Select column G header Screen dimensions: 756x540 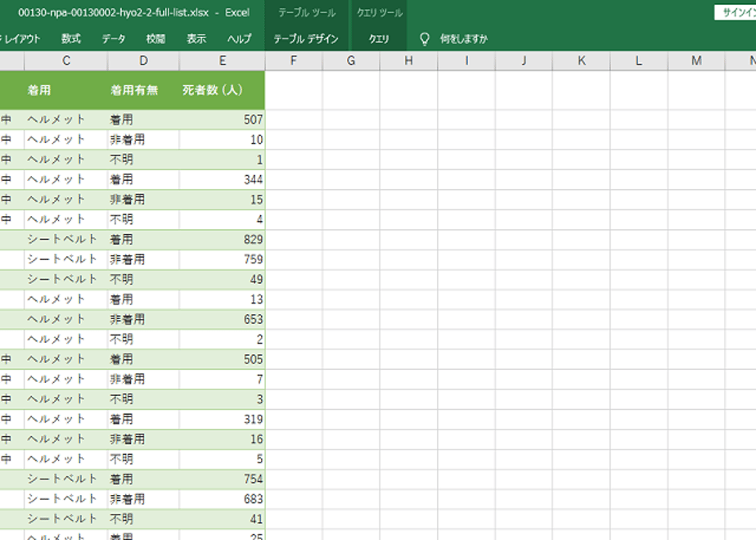[351, 61]
